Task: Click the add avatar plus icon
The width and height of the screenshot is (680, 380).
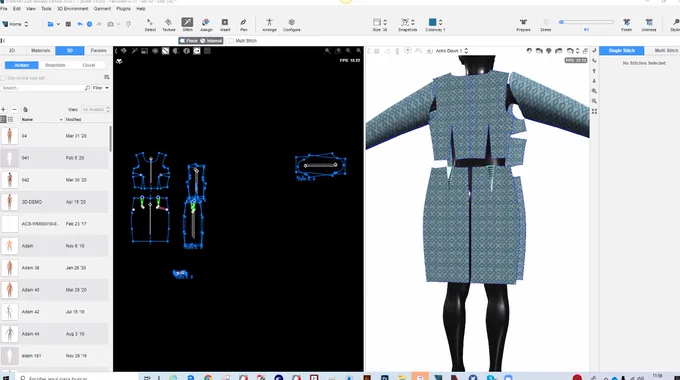Action: click(x=3, y=109)
